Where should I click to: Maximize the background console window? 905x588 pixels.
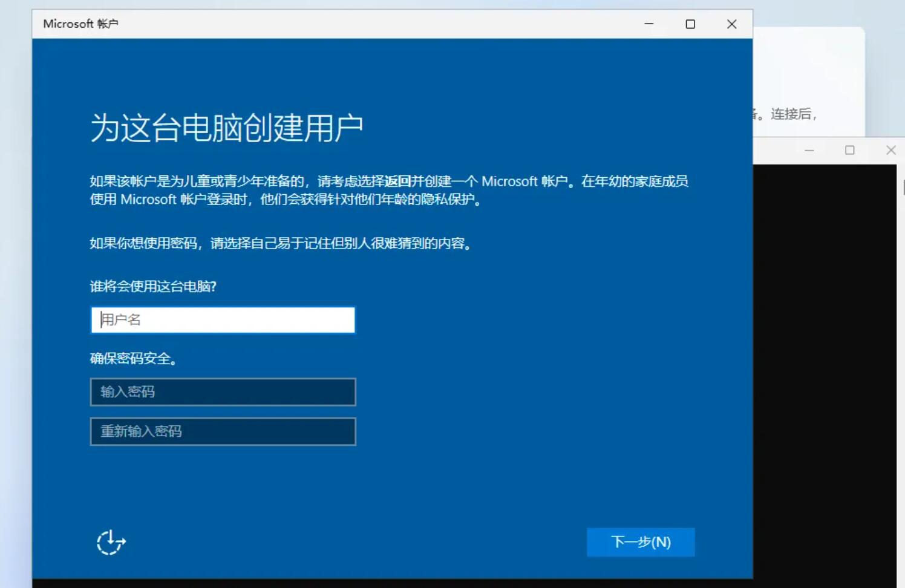pos(850,150)
